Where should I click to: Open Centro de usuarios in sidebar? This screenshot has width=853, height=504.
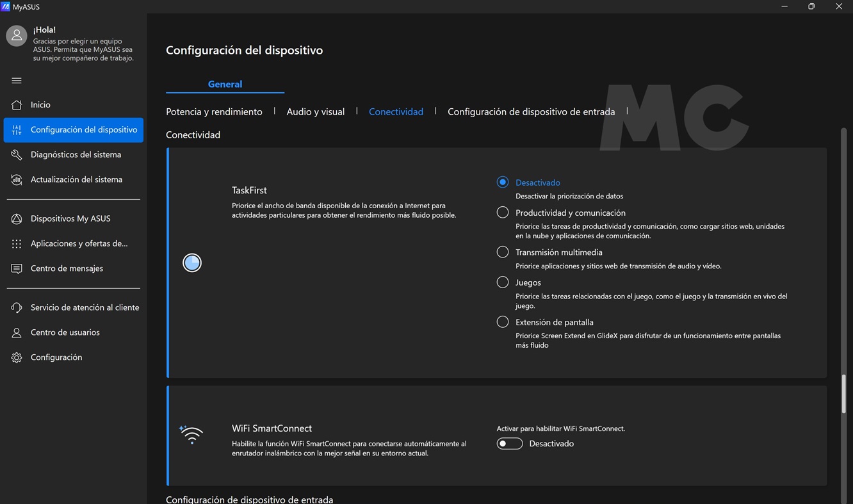point(65,333)
